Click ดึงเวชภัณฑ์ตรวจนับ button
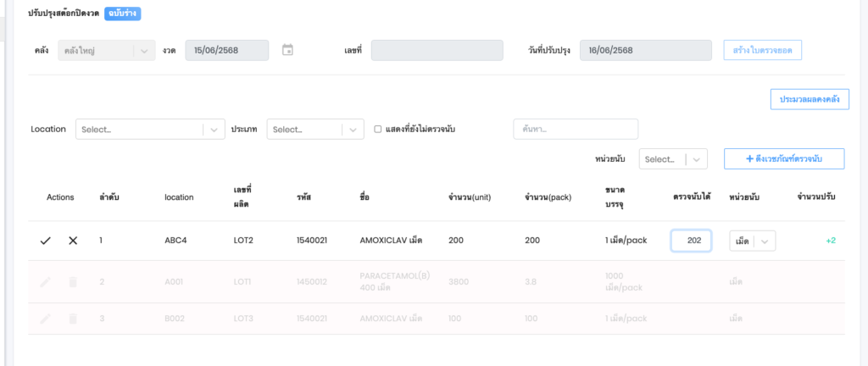Image resolution: width=868 pixels, height=366 pixels. point(783,159)
